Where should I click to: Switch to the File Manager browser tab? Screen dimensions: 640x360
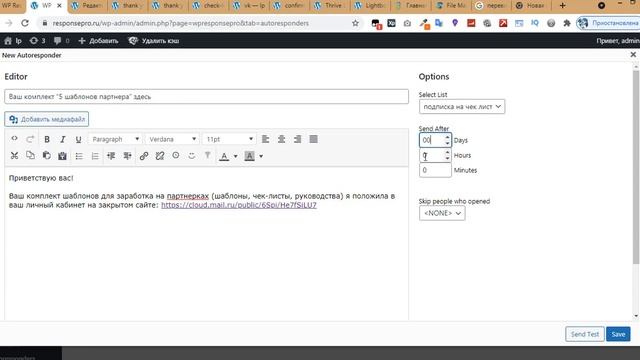[x=451, y=6]
